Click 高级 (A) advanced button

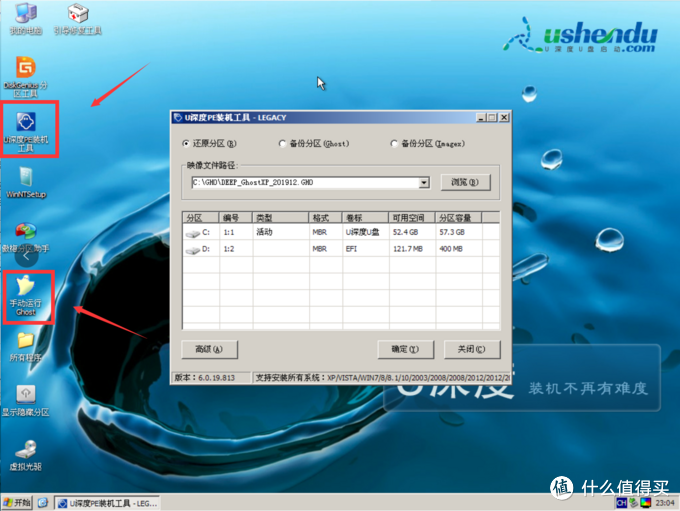coord(209,349)
